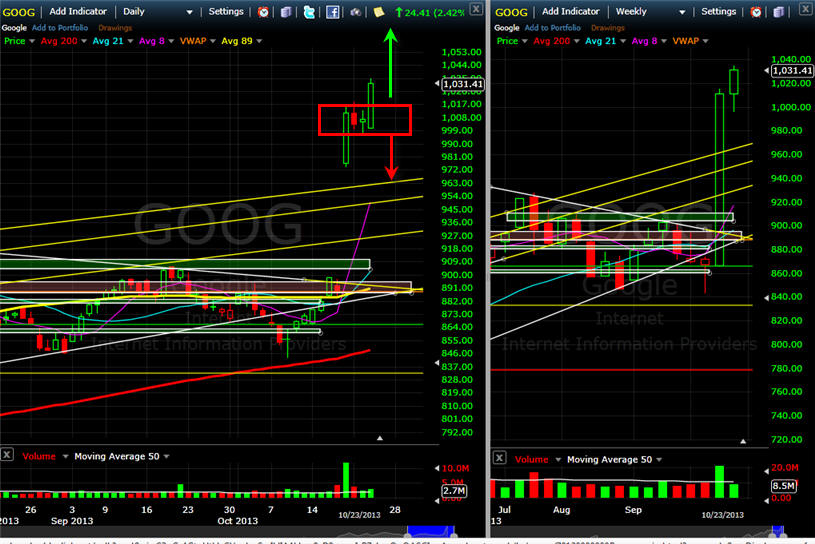Click Add to Portfolio in Weekly chart

point(553,28)
